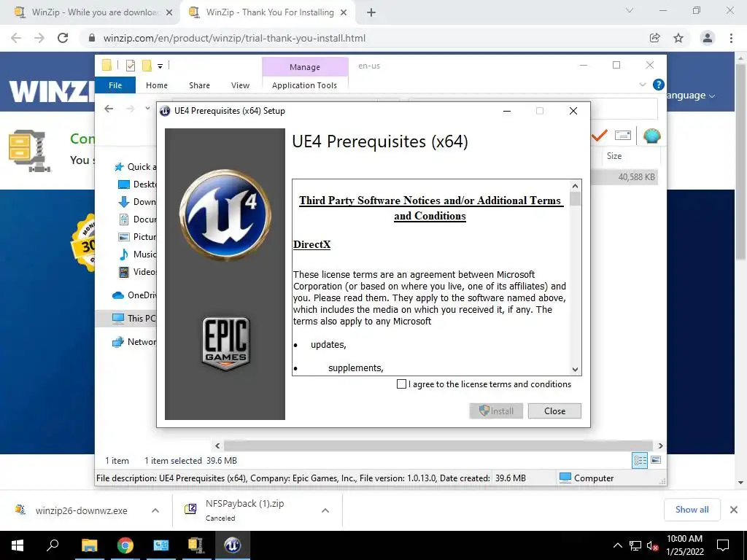
Task: Click the horizontal scrollbar right arrow
Action: tap(661, 446)
